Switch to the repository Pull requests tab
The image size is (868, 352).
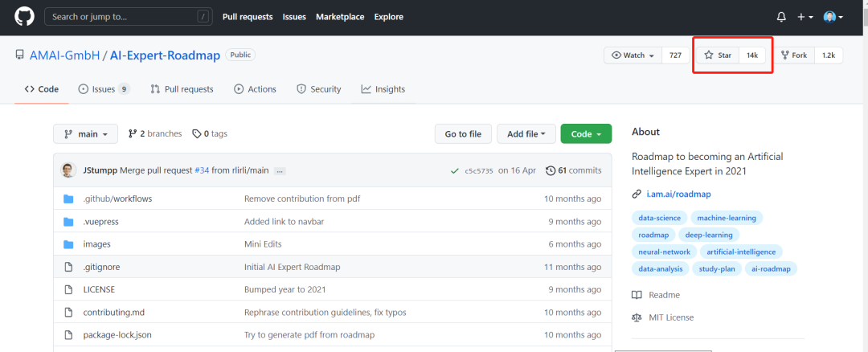coord(182,89)
